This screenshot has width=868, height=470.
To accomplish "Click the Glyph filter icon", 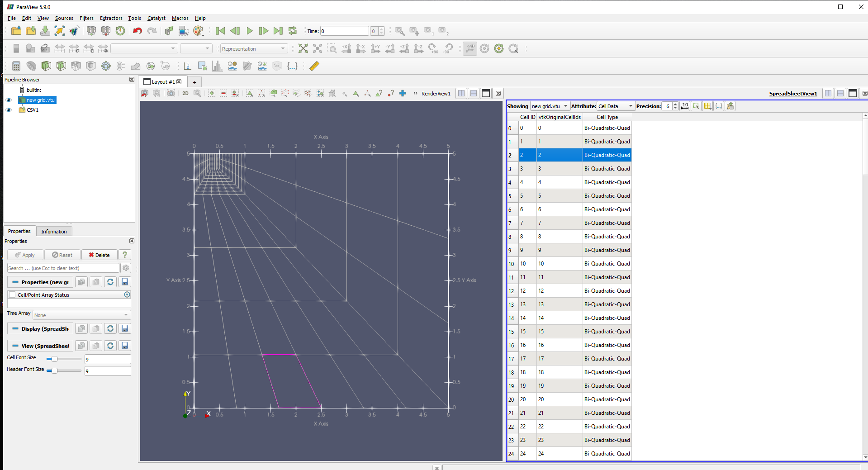I will click(106, 66).
